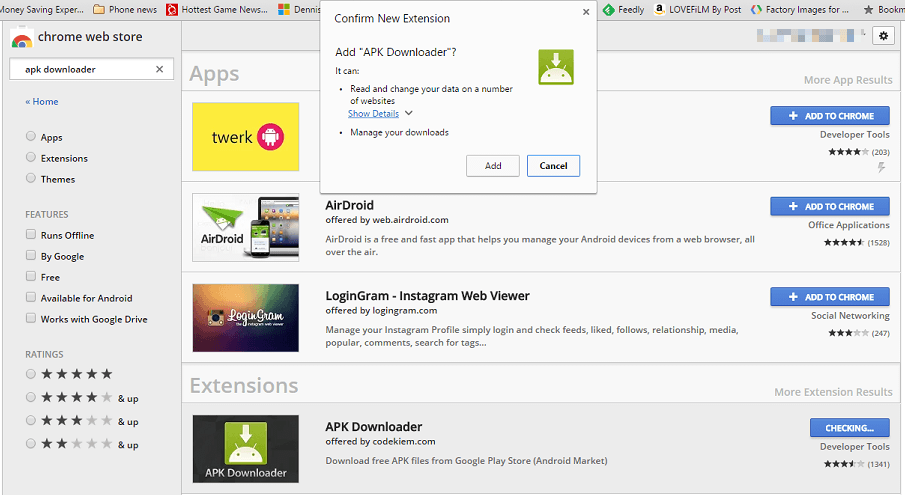Screen dimensions: 905x495
Task: Cancel the new extension dialog
Action: tap(553, 166)
